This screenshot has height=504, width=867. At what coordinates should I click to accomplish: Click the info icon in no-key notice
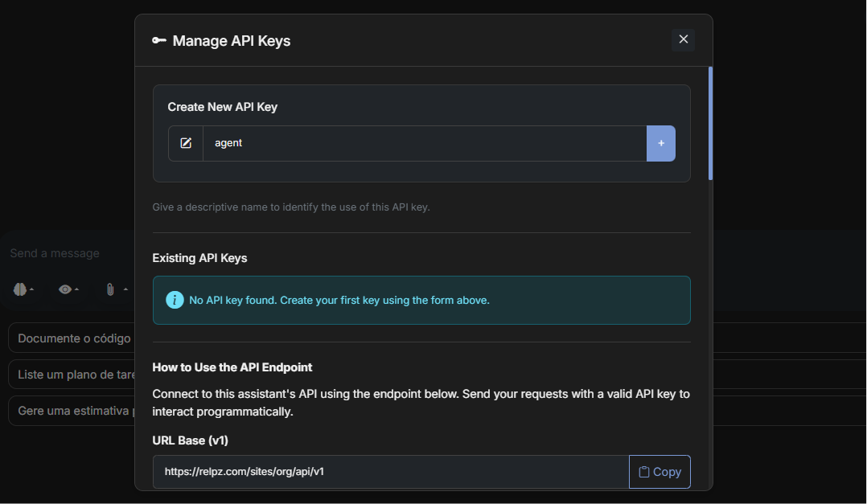[175, 300]
